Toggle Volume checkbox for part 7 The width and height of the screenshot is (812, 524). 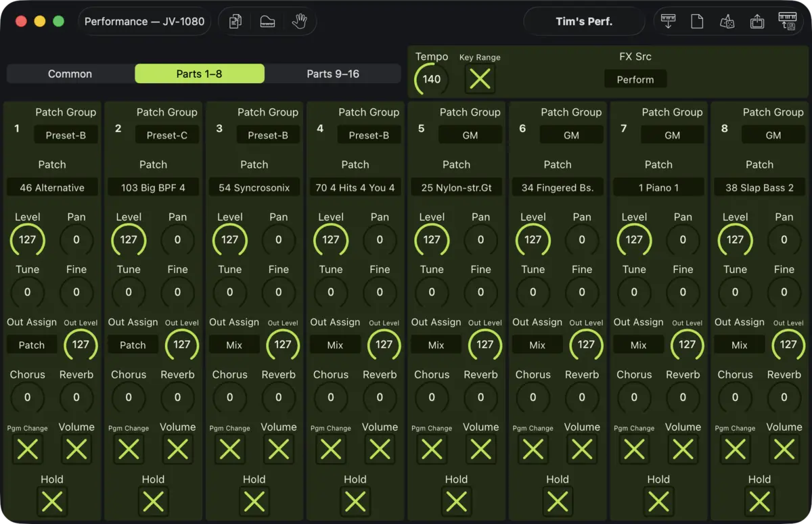pos(683,449)
